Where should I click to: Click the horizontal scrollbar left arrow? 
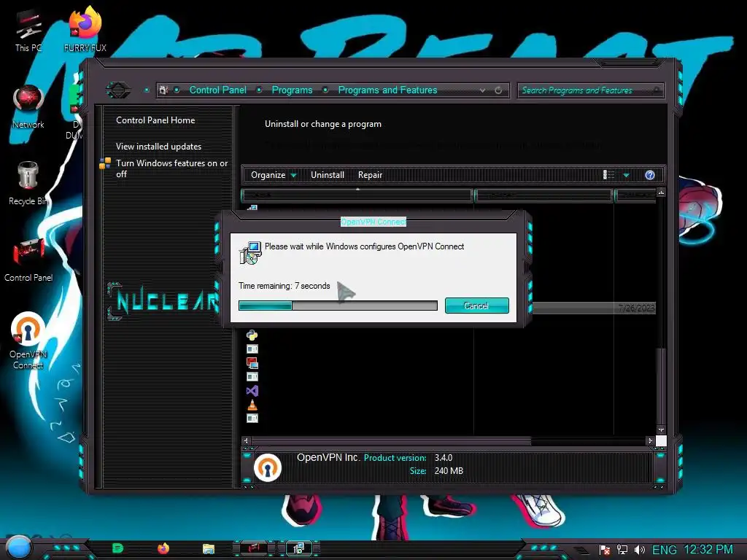[246, 440]
